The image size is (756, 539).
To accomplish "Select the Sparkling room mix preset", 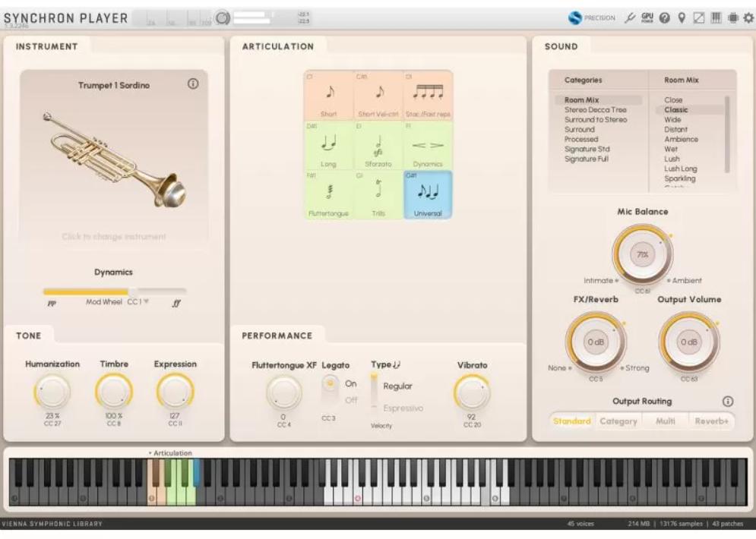I will point(680,178).
